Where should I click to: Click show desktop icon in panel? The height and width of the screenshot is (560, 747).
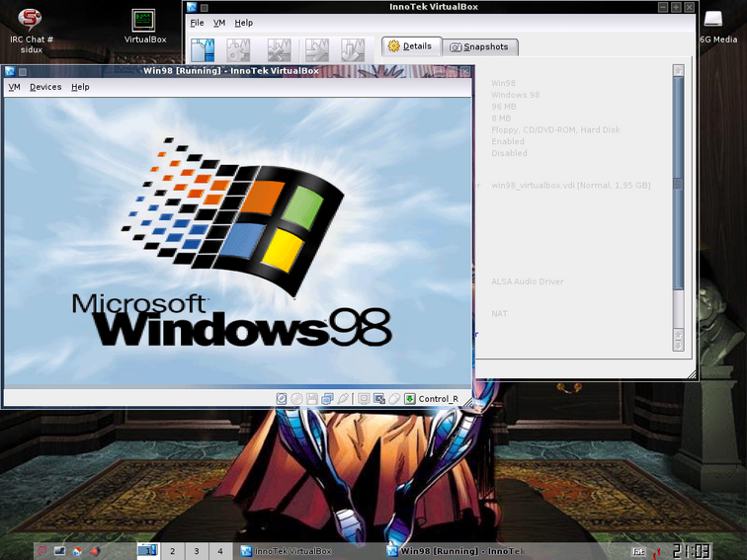coord(59,551)
